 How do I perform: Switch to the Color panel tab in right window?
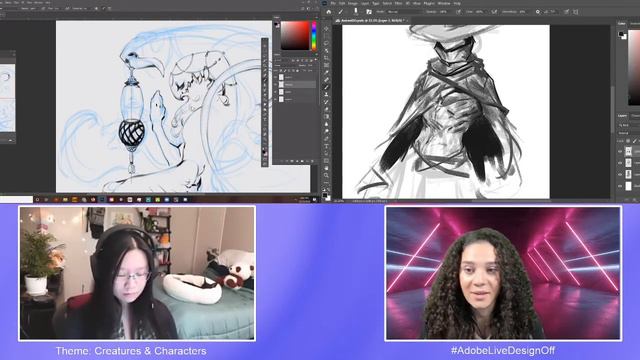point(621,24)
